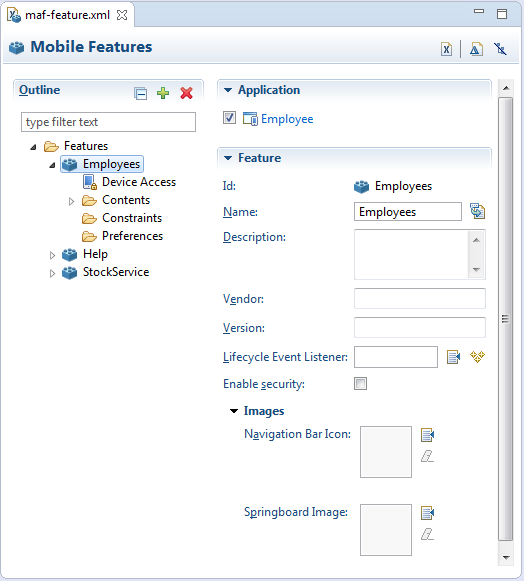Collapse the Images section

234,411
